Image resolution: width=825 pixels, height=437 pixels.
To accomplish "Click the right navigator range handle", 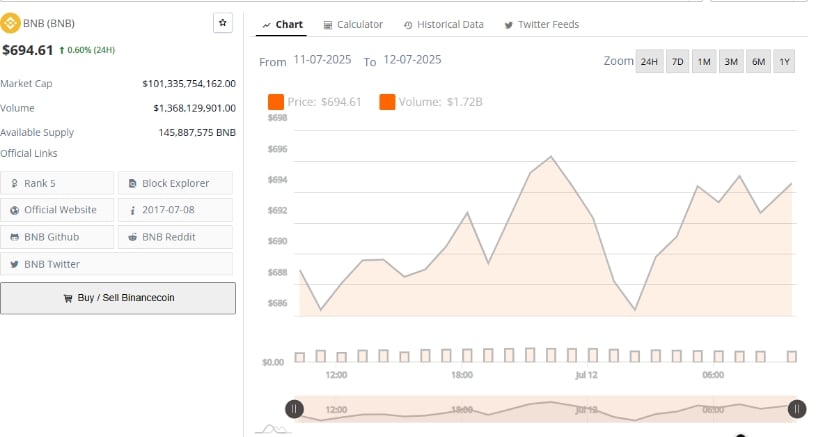I will coord(797,409).
